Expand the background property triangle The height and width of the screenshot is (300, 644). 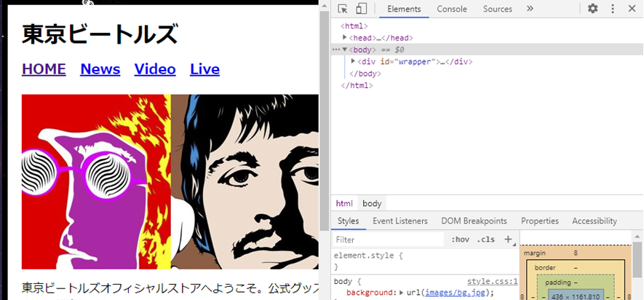coord(401,293)
